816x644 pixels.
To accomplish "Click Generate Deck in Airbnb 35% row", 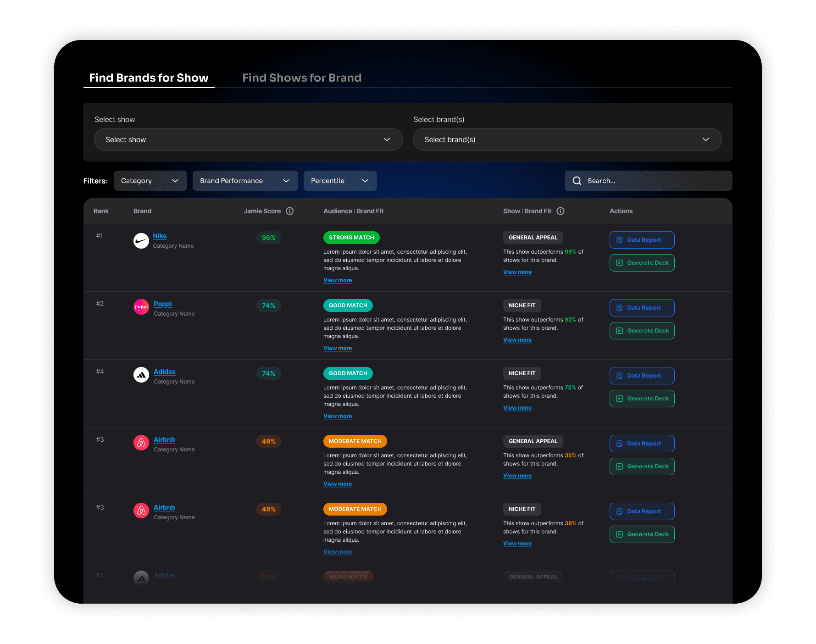I will tap(642, 466).
